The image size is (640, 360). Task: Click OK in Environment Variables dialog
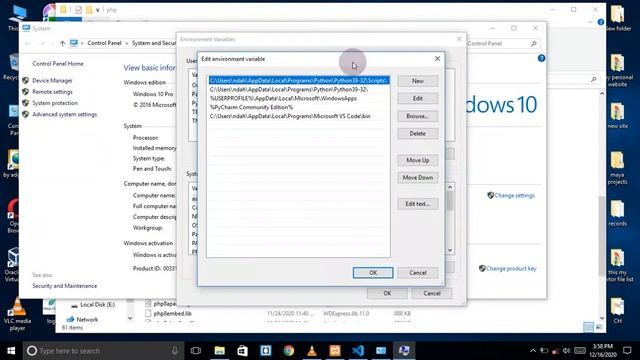(x=387, y=293)
